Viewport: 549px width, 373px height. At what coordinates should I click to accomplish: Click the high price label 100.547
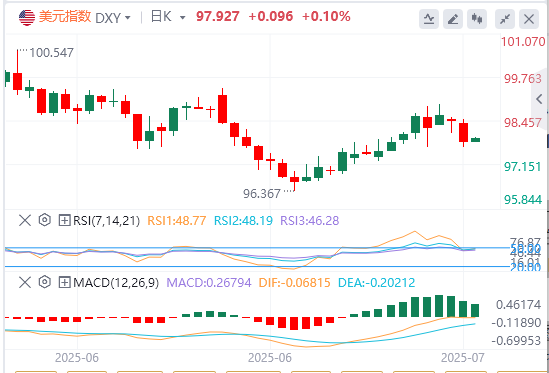(51, 53)
